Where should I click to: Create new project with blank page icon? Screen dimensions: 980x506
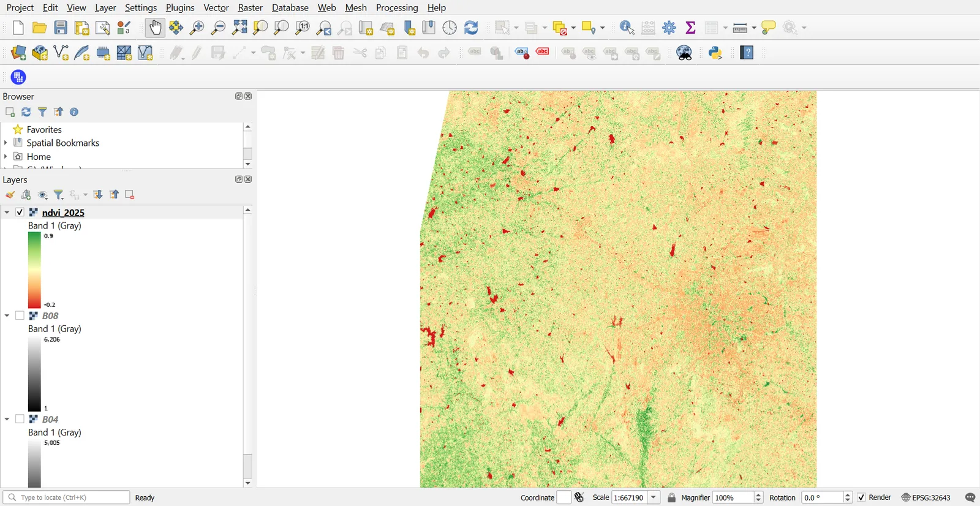[x=18, y=28]
